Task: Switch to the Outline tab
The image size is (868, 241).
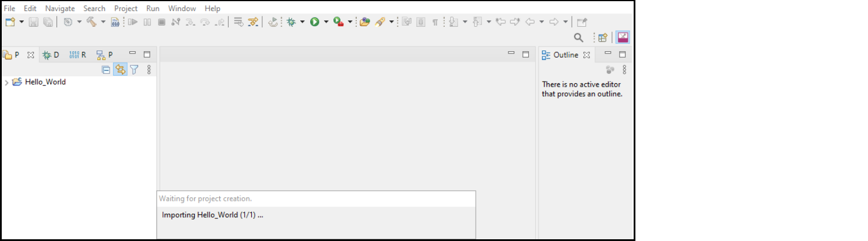Action: (x=565, y=55)
